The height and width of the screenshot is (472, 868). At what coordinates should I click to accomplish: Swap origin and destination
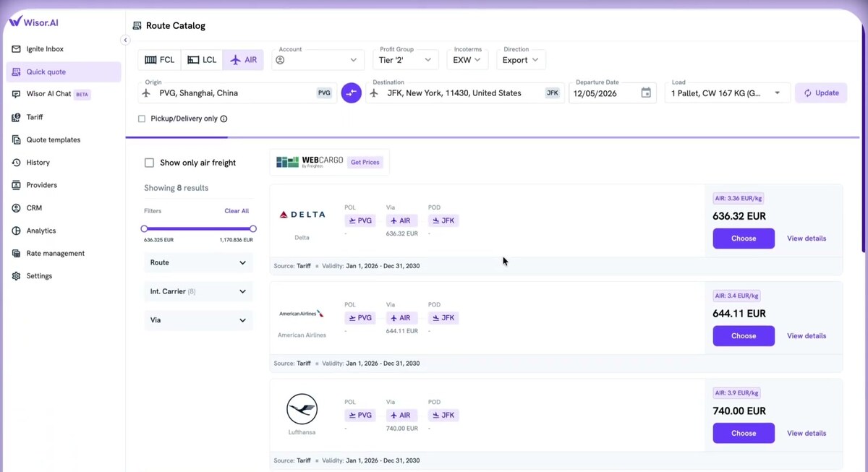[x=352, y=93]
